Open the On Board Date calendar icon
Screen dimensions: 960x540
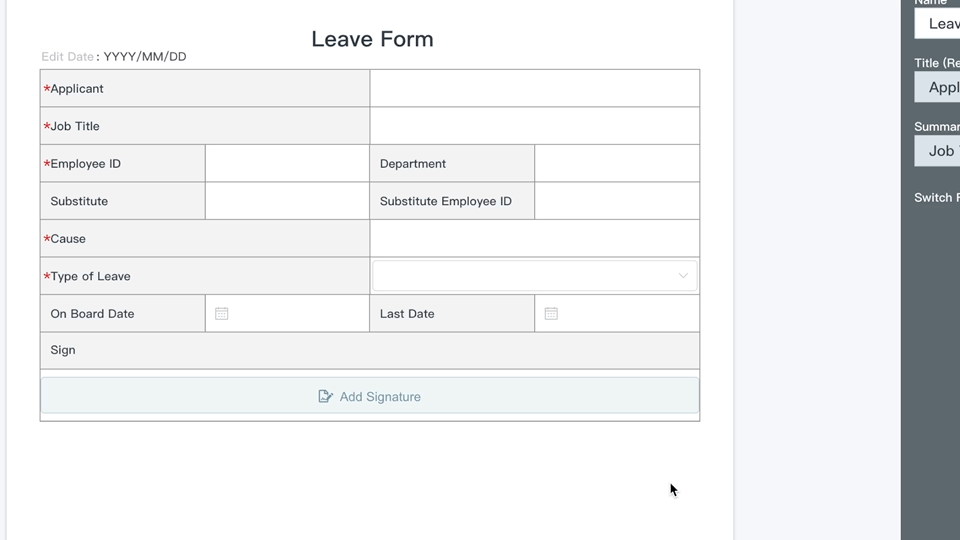[222, 314]
